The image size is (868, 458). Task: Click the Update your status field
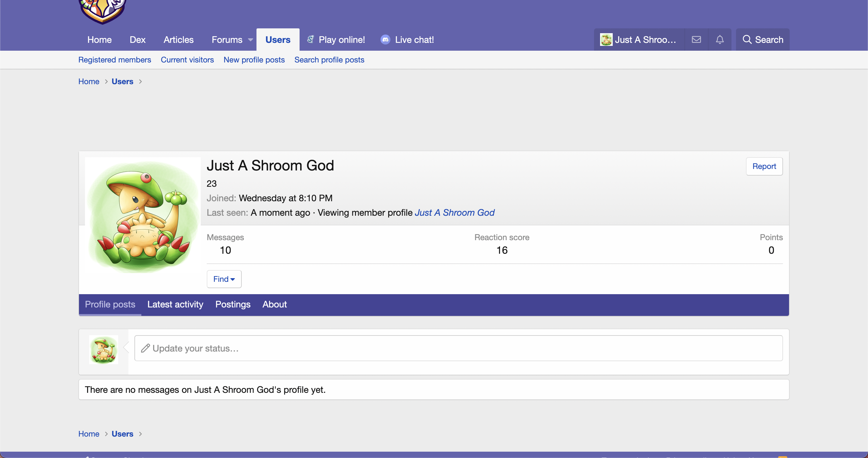click(458, 348)
